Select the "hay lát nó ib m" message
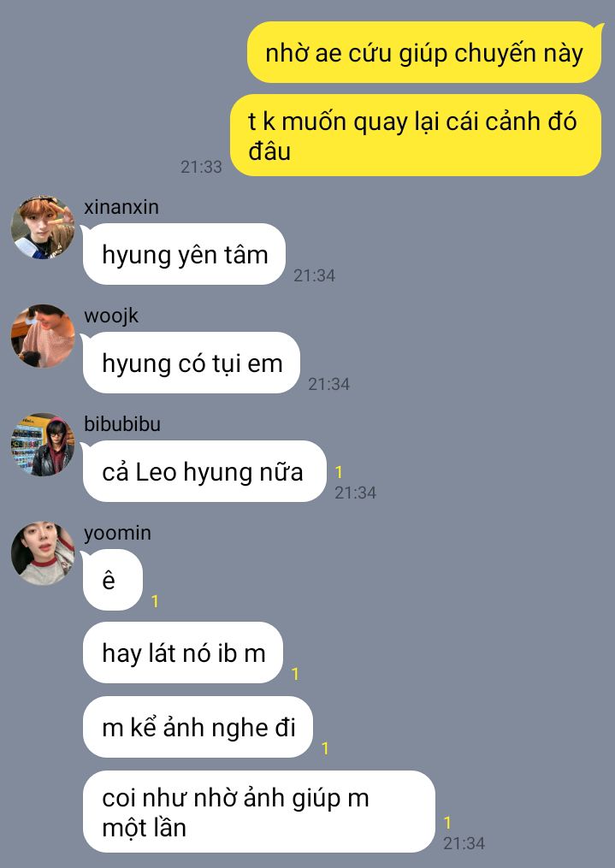The width and height of the screenshot is (615, 868). tap(183, 652)
